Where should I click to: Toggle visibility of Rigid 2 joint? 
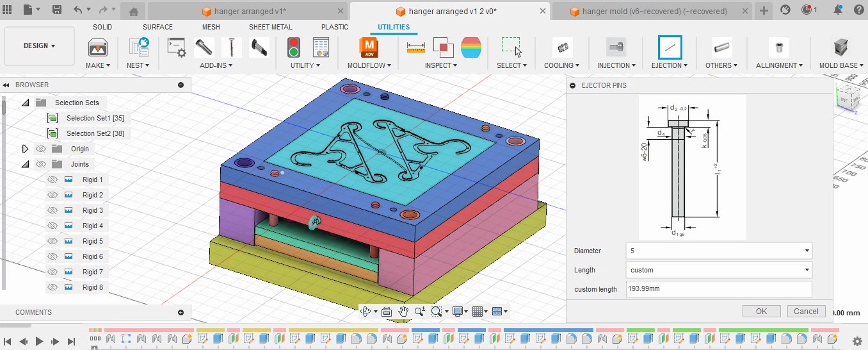point(53,195)
